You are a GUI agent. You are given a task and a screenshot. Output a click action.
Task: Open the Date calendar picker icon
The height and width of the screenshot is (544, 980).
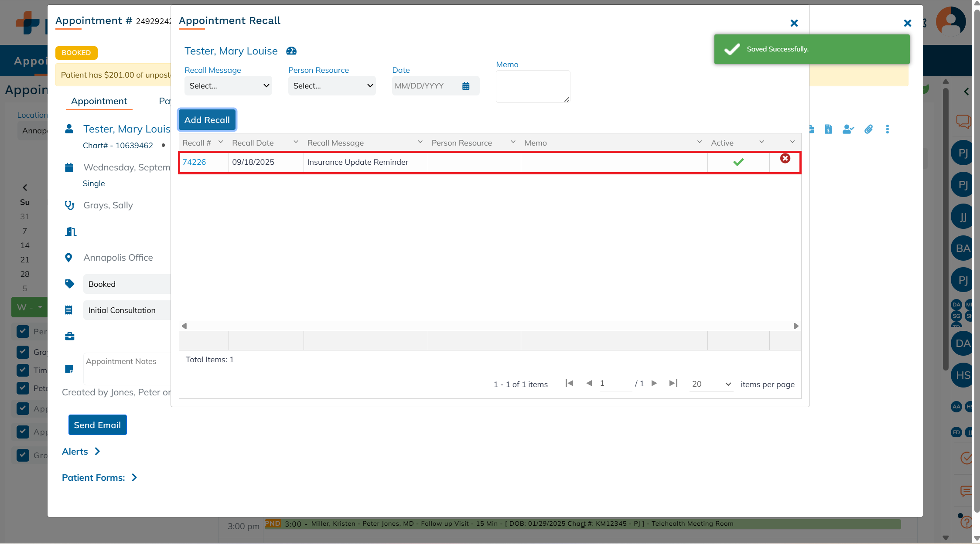(466, 86)
